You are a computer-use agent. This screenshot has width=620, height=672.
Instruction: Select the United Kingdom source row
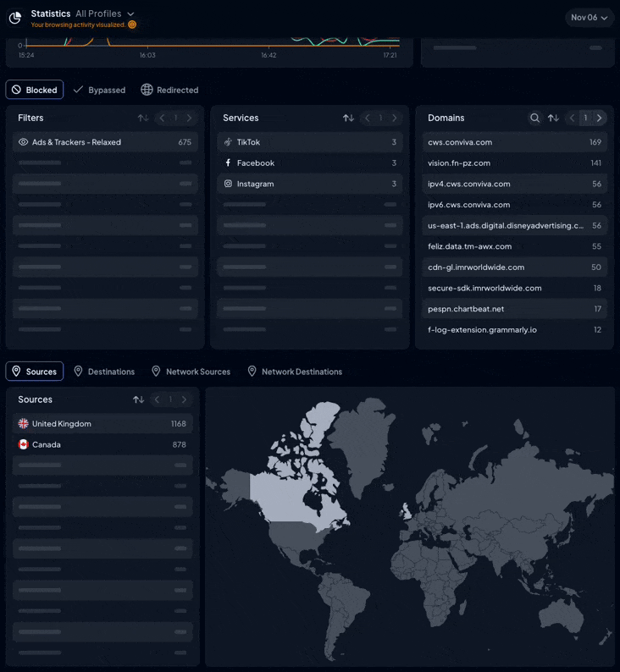click(x=102, y=423)
